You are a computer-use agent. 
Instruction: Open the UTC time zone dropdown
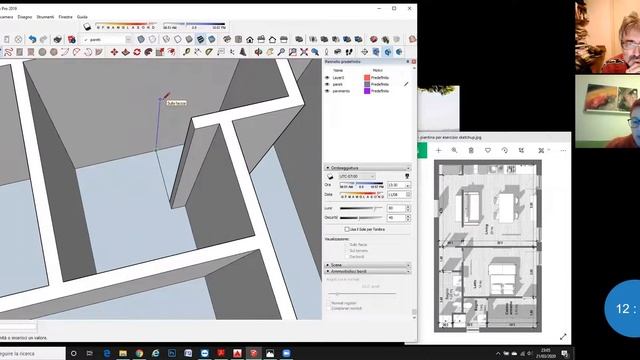point(357,176)
